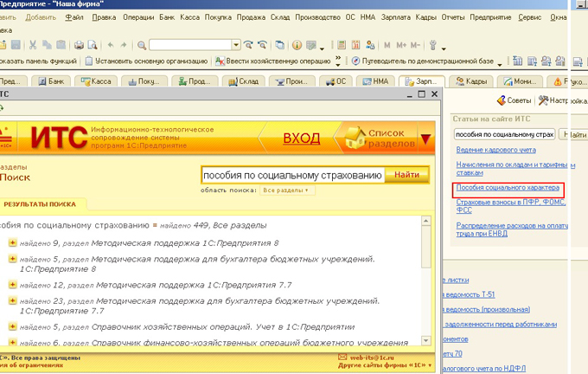Click the results list scrollbar up arrow
Screen dimensions: 588x374
point(426,221)
